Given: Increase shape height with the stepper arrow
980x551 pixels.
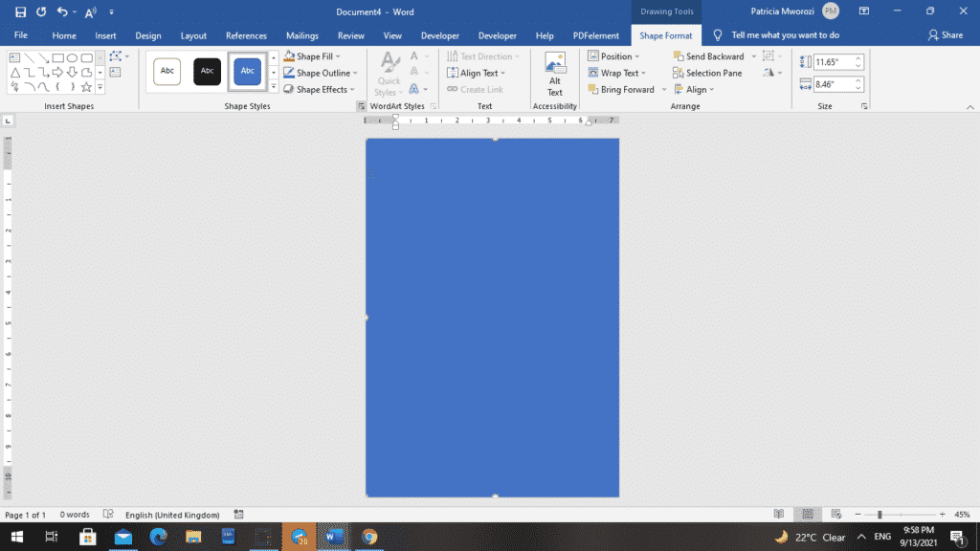Looking at the screenshot, I should (858, 58).
